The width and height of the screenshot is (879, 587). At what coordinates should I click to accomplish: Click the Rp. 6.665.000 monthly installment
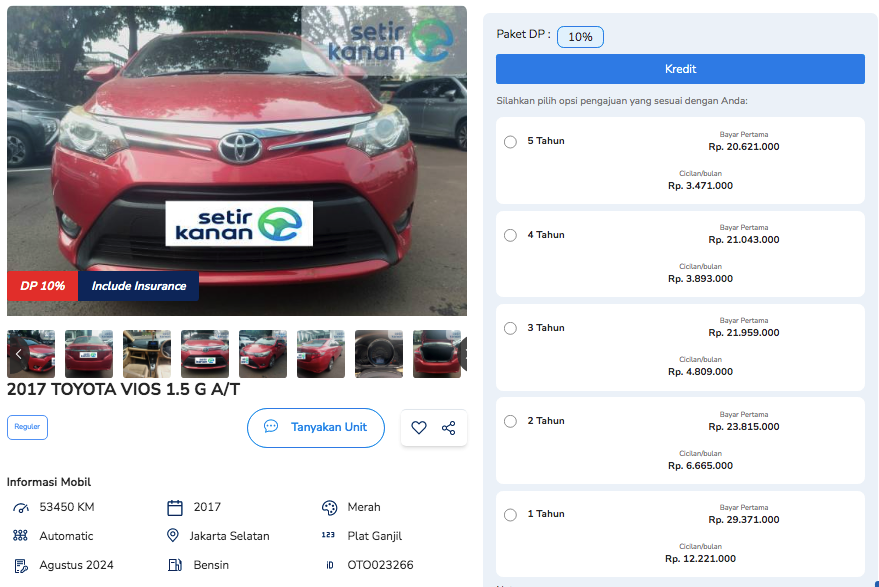[x=700, y=466]
